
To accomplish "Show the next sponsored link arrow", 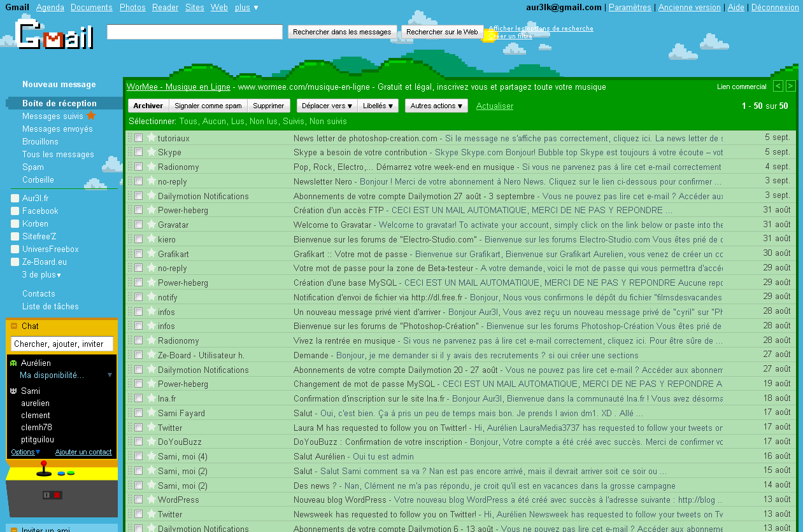I will [x=790, y=86].
